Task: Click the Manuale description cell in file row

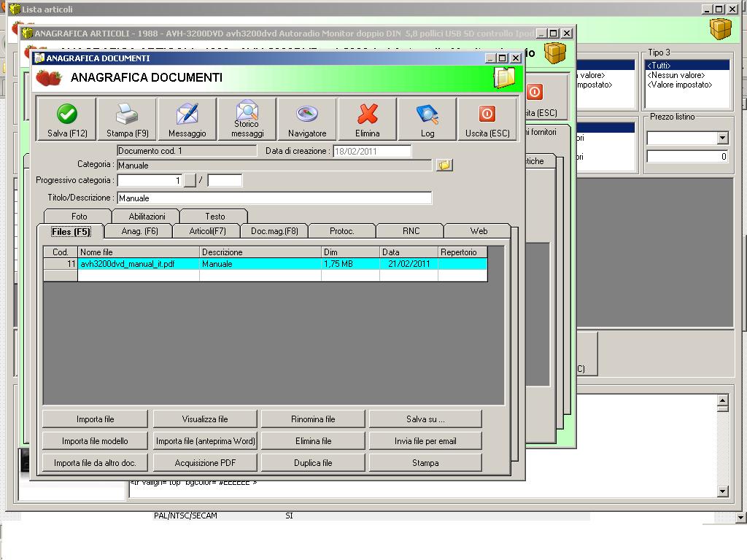Action: coord(260,264)
